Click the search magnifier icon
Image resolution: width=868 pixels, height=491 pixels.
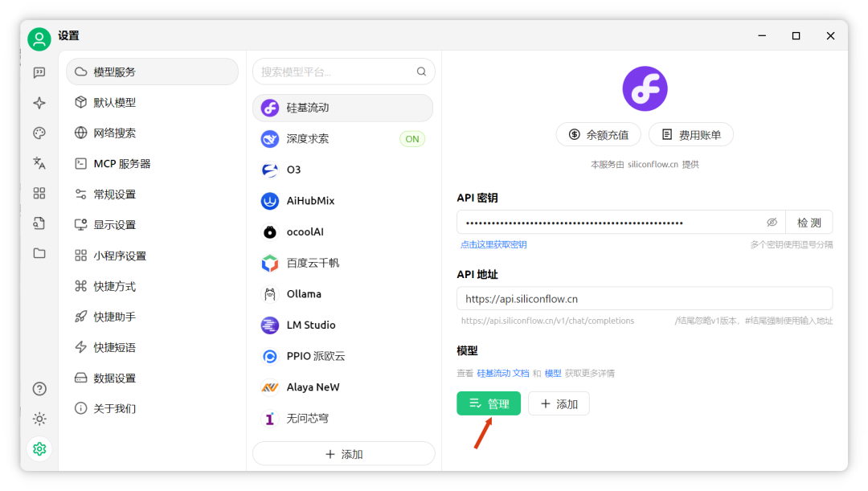click(421, 72)
